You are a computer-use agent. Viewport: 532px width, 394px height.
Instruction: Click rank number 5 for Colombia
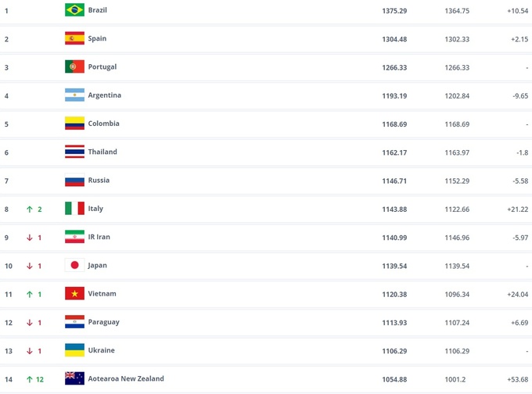click(6, 124)
